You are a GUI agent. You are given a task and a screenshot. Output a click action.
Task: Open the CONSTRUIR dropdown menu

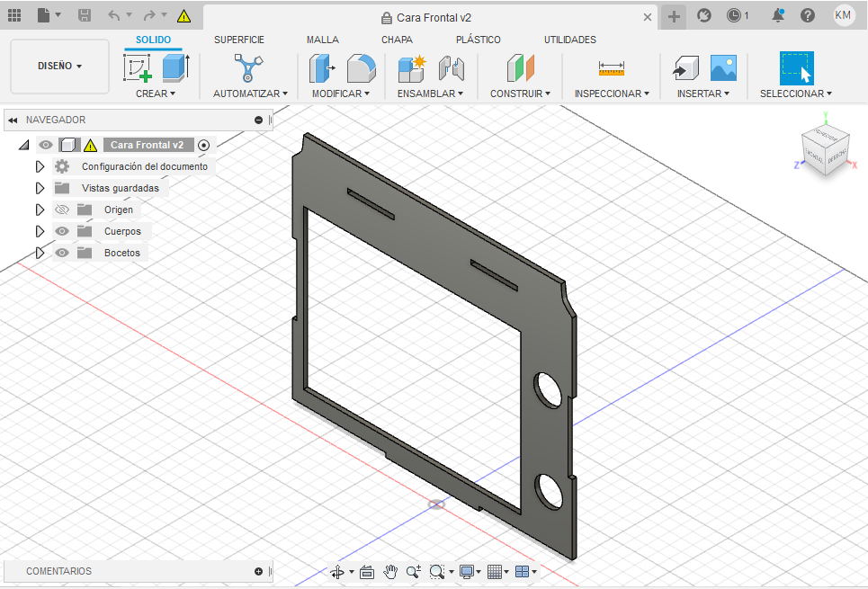pos(520,94)
